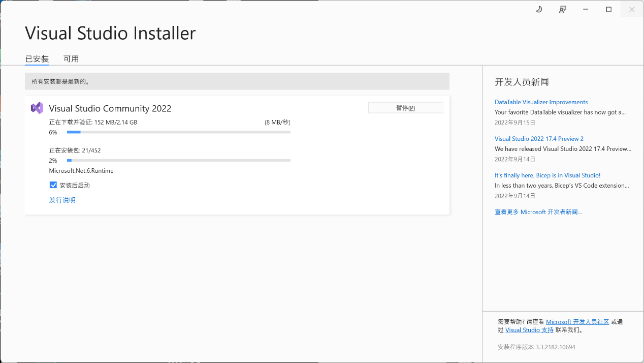Open the 发行说明 link
The height and width of the screenshot is (363, 644).
[62, 200]
